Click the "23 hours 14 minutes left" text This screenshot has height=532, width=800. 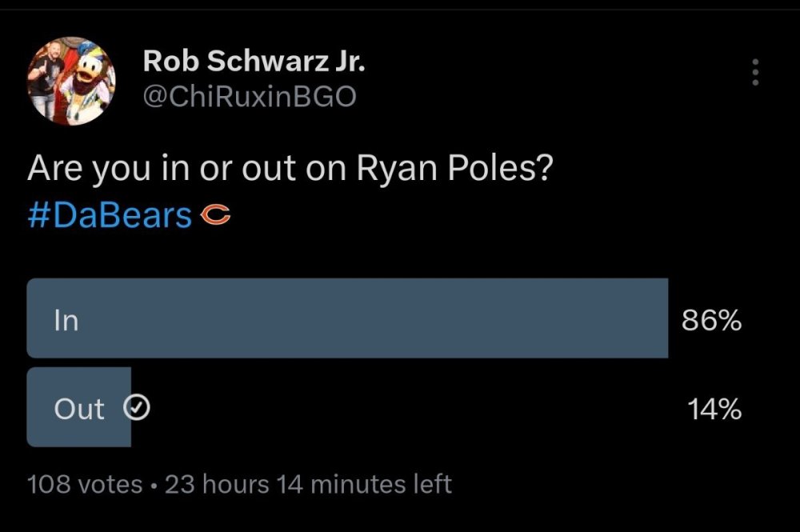tap(308, 484)
